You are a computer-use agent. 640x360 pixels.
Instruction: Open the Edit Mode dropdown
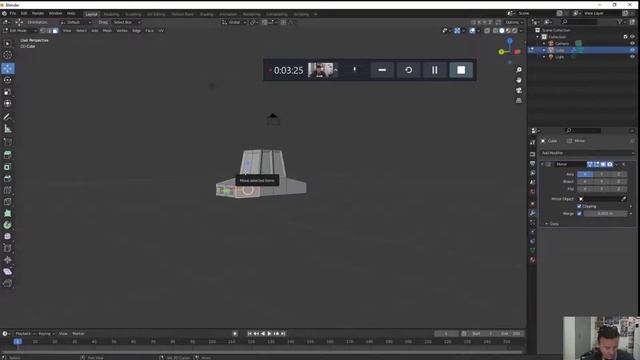[x=20, y=31]
